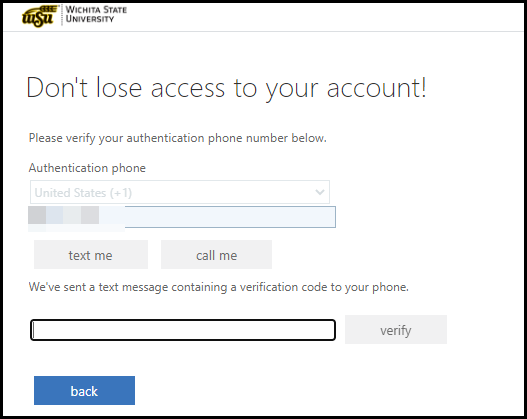
Task: Click the 'We've sent a text message' notice
Action: (218, 287)
